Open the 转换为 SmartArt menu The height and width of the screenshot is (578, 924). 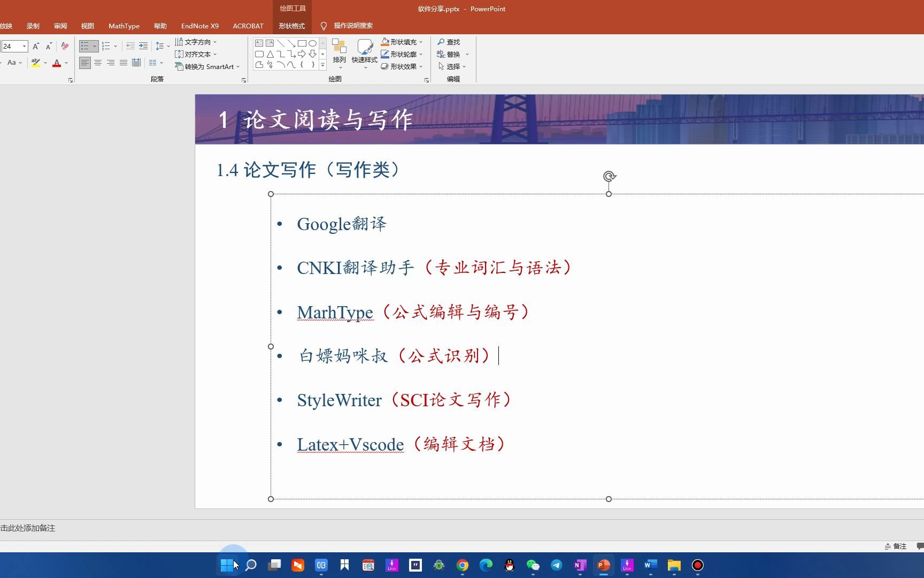[207, 66]
